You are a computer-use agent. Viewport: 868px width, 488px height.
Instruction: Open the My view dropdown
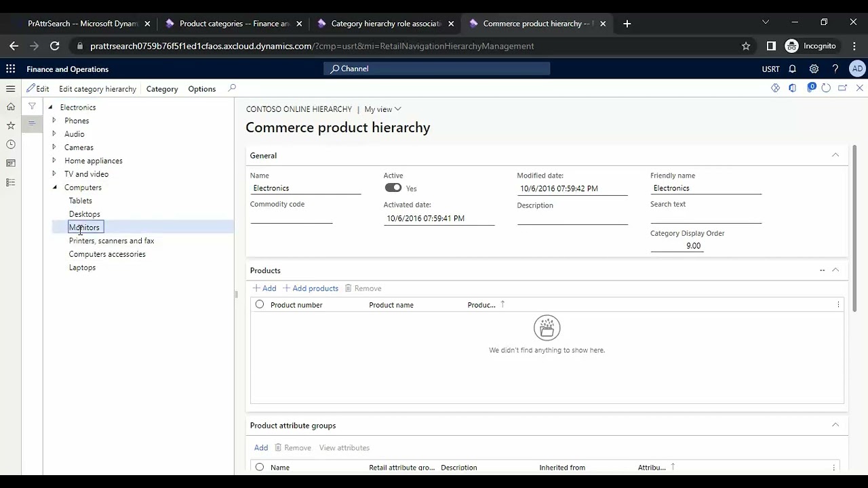[x=382, y=109]
